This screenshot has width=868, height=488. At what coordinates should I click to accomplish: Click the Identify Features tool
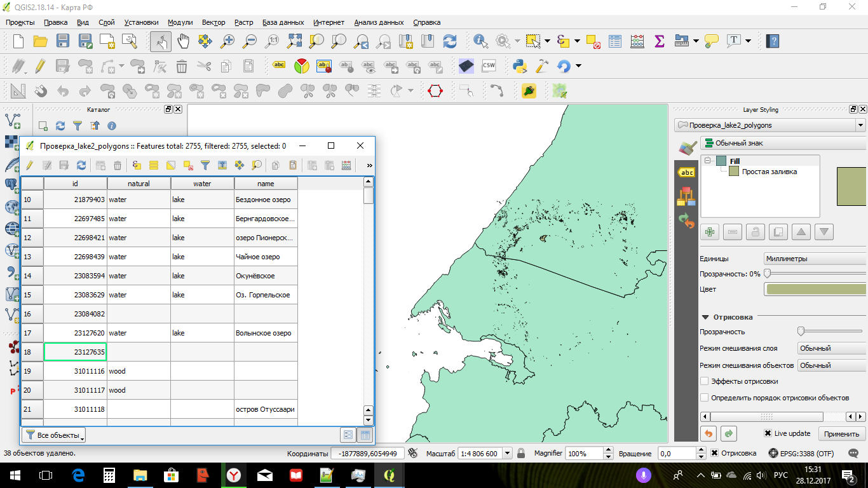(x=480, y=41)
